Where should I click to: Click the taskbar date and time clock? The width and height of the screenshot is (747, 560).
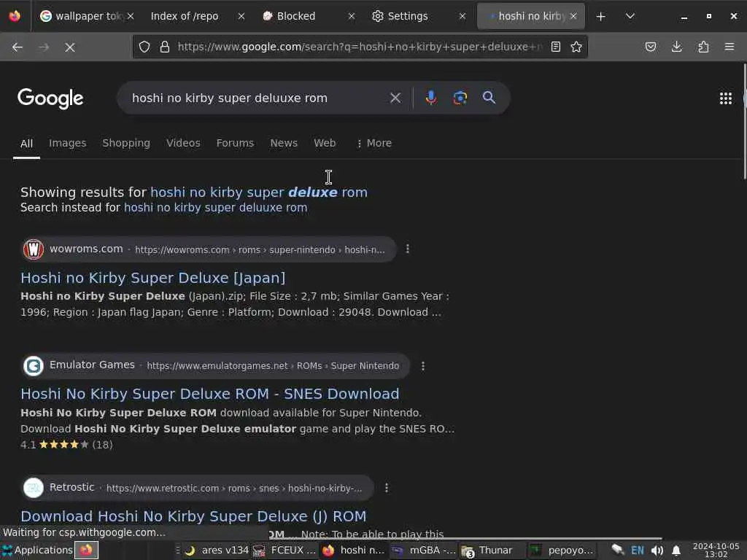[x=716, y=550]
